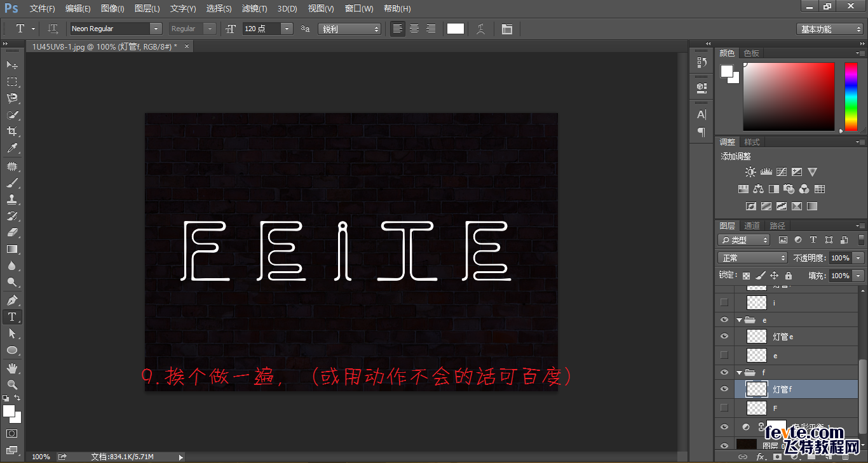The width and height of the screenshot is (868, 463).
Task: Lock all layer attributes
Action: click(x=789, y=276)
